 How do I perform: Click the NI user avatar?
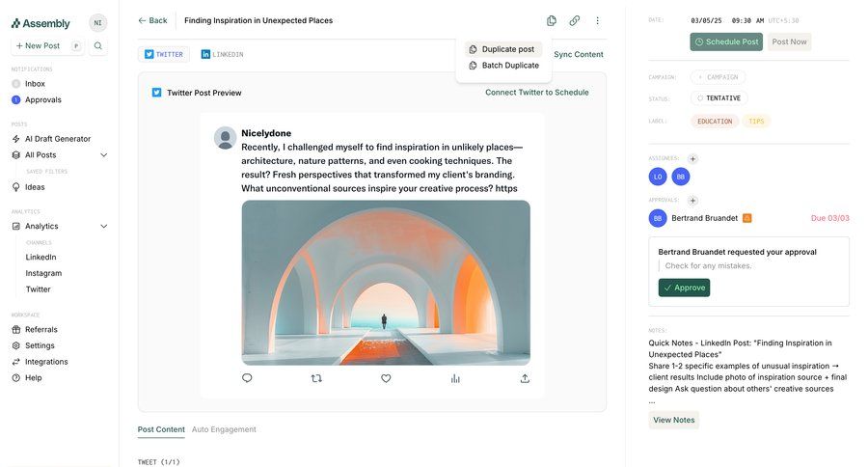(x=98, y=23)
